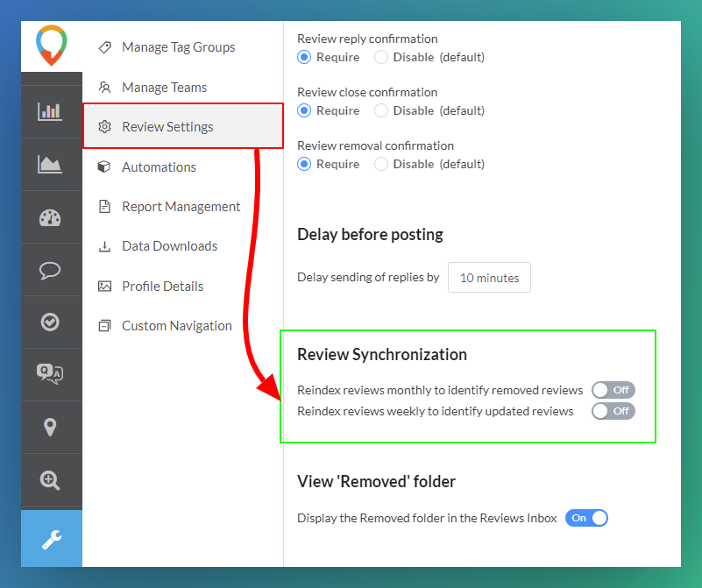Open the magnifier plus search icon
The width and height of the screenshot is (702, 588).
50,480
